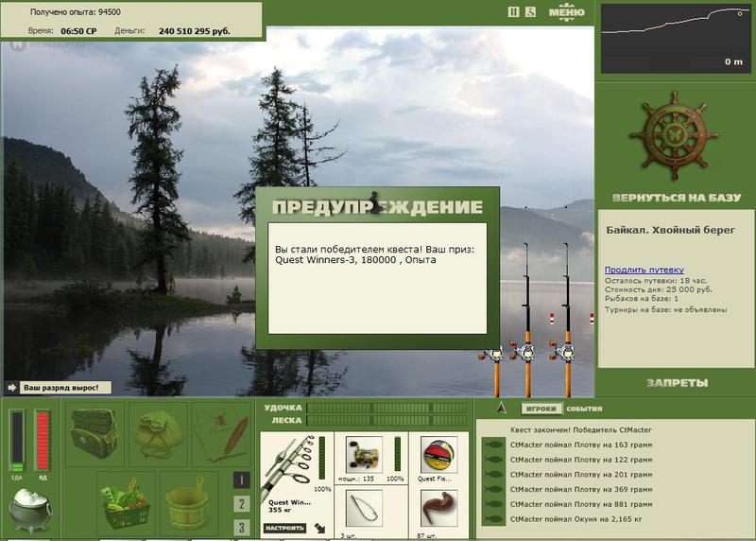Click the НАСТРОИТЬ button
This screenshot has width=756, height=541.
284,528
